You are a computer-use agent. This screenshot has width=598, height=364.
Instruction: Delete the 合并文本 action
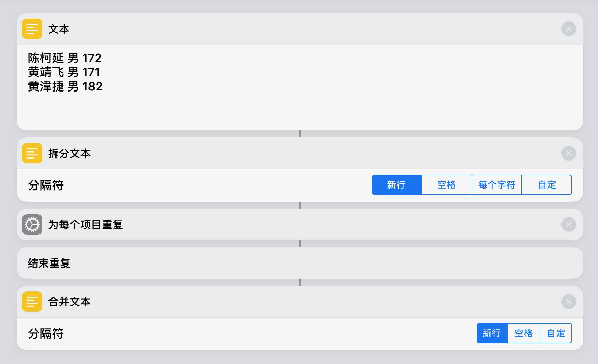(x=569, y=302)
